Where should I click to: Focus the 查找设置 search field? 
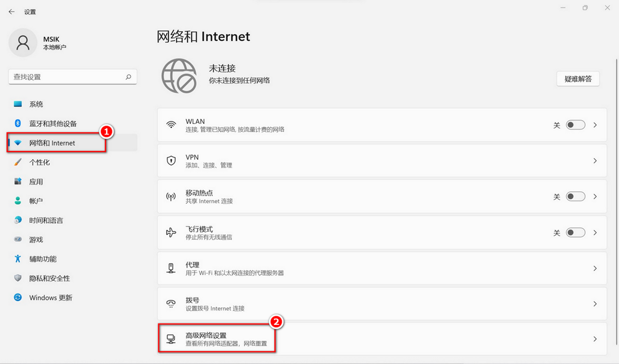[x=65, y=77]
